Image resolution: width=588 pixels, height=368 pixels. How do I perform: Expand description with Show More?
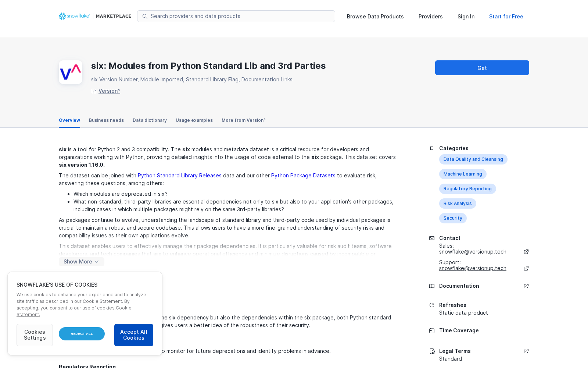coord(82,262)
